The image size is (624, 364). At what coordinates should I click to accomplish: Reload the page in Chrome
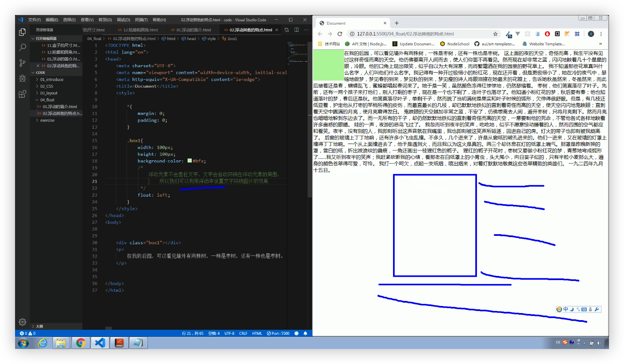pos(340,34)
